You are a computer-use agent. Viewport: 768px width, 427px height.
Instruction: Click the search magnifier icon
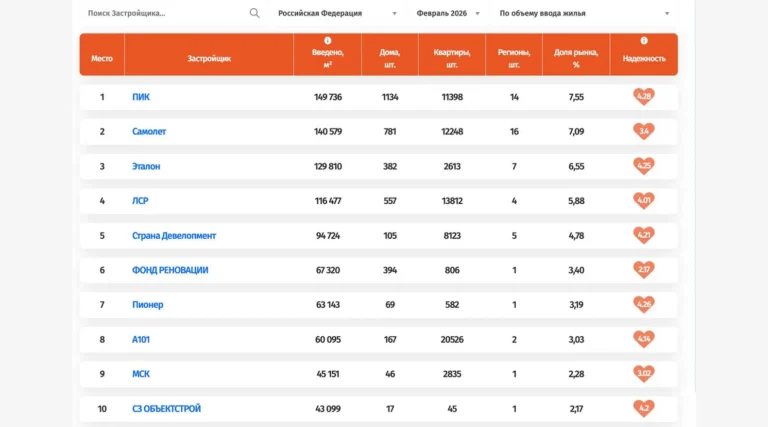pyautogui.click(x=254, y=13)
